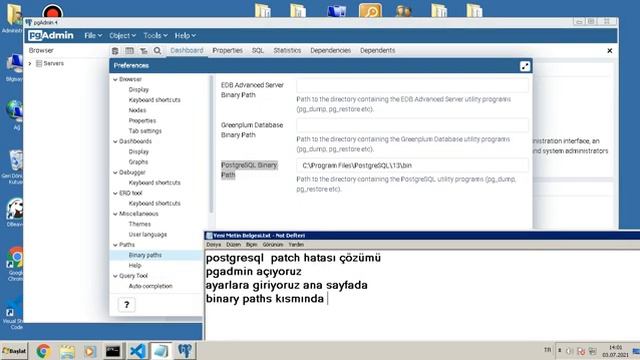Click the Servers node icon
This screenshot has width=640, height=360.
point(39,63)
